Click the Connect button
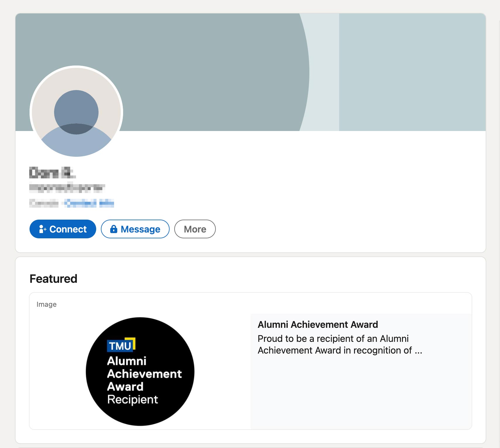This screenshot has height=448, width=500. (62, 229)
